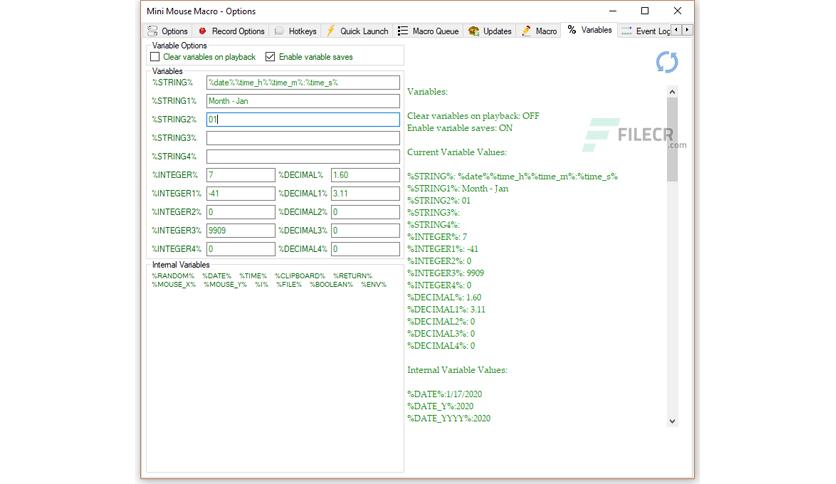Click the %CLIPBOARD% internal variable
The width and height of the screenshot is (836, 484).
coord(300,276)
